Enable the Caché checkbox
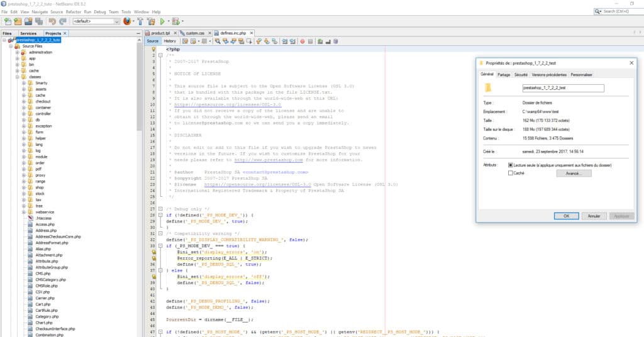The image size is (644, 337). click(511, 174)
